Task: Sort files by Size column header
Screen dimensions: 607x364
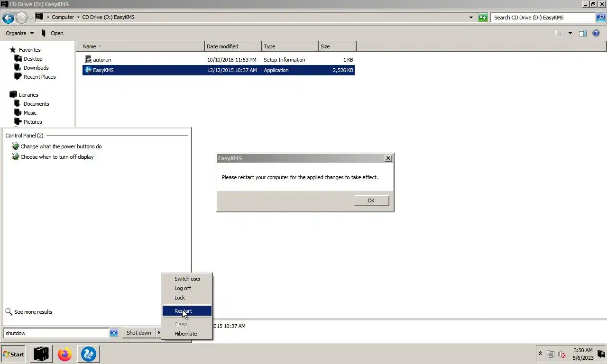Action: pyautogui.click(x=337, y=46)
